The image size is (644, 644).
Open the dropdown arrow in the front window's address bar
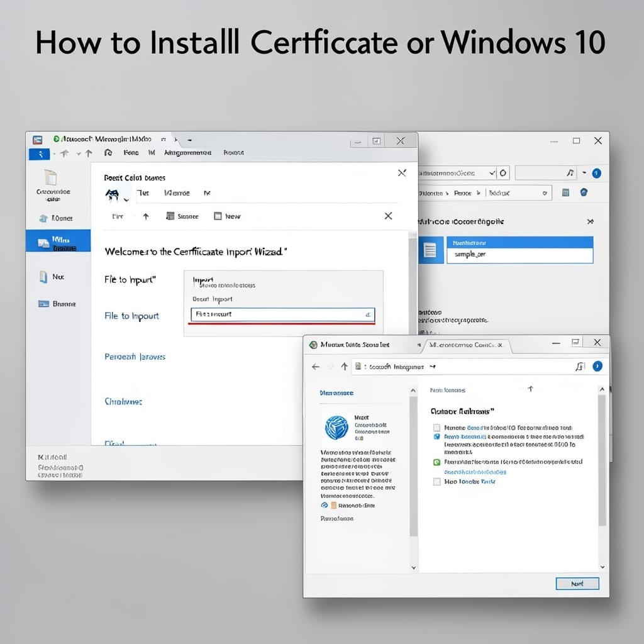[433, 367]
